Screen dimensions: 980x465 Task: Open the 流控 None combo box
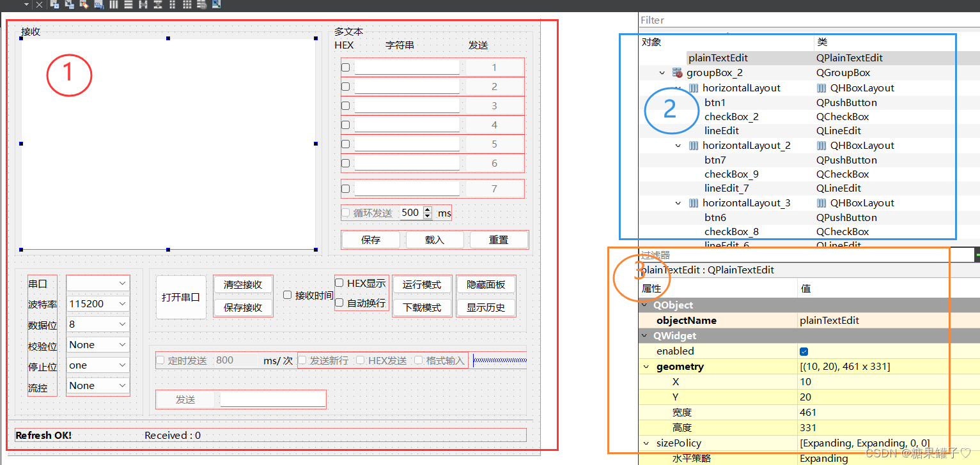(x=98, y=385)
